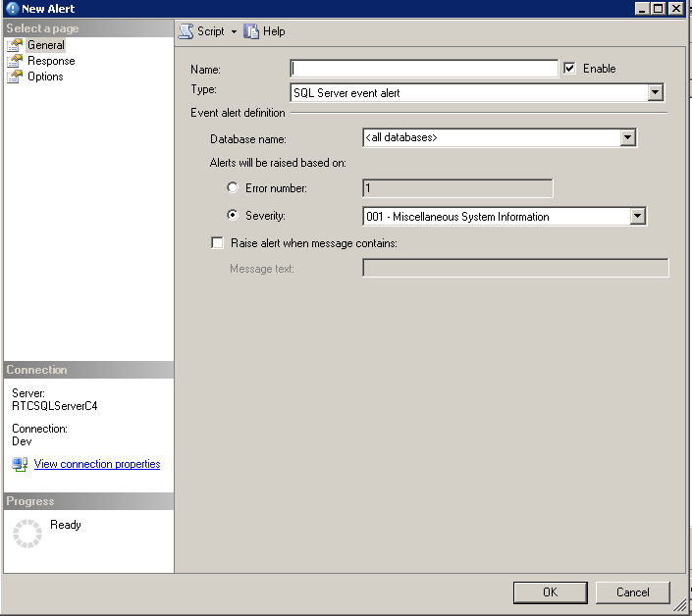692x616 pixels.
Task: Expand the Severity dropdown arrow
Action: 638,216
